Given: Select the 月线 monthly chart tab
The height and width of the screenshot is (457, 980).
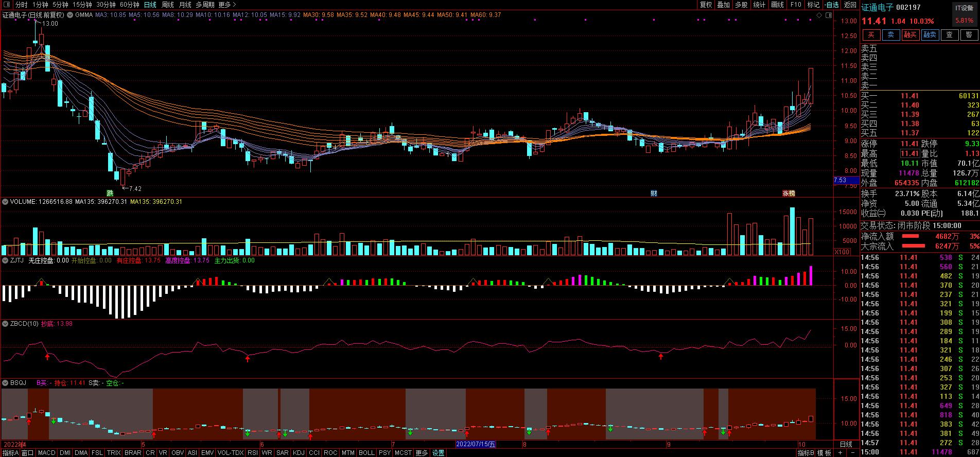Looking at the screenshot, I should [x=185, y=5].
